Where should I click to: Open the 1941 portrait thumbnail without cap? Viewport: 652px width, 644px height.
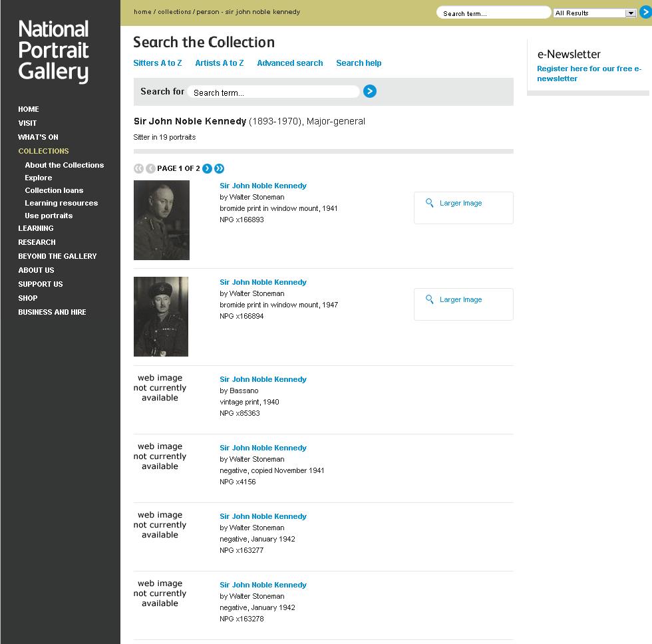[x=161, y=220]
